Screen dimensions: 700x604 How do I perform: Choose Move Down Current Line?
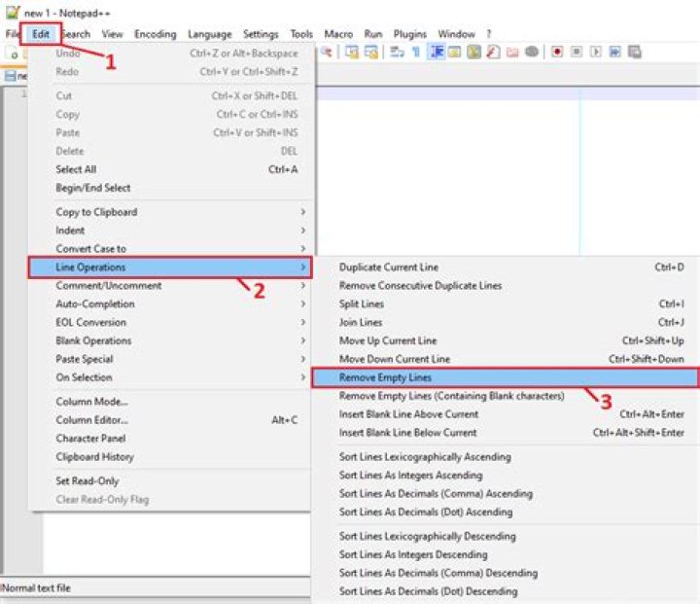[506, 359]
